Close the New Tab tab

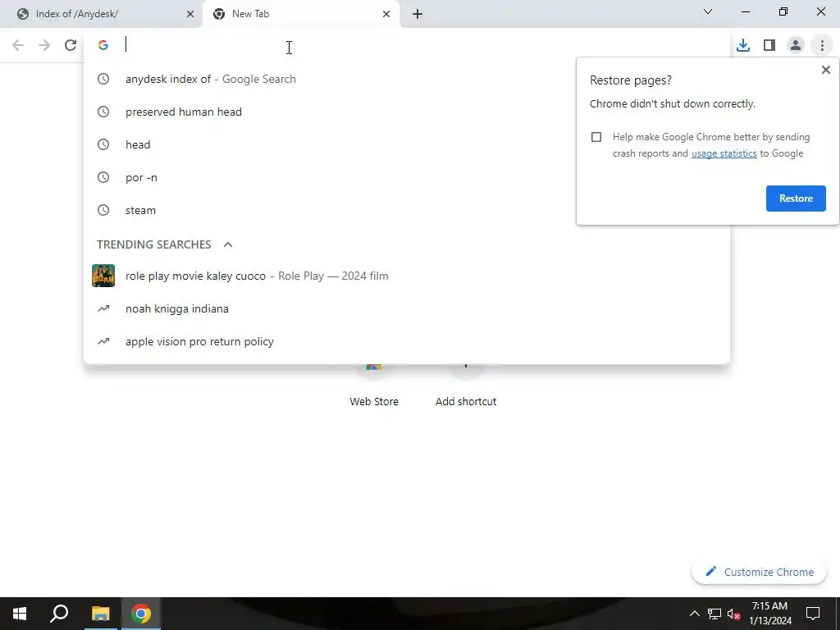[386, 14]
